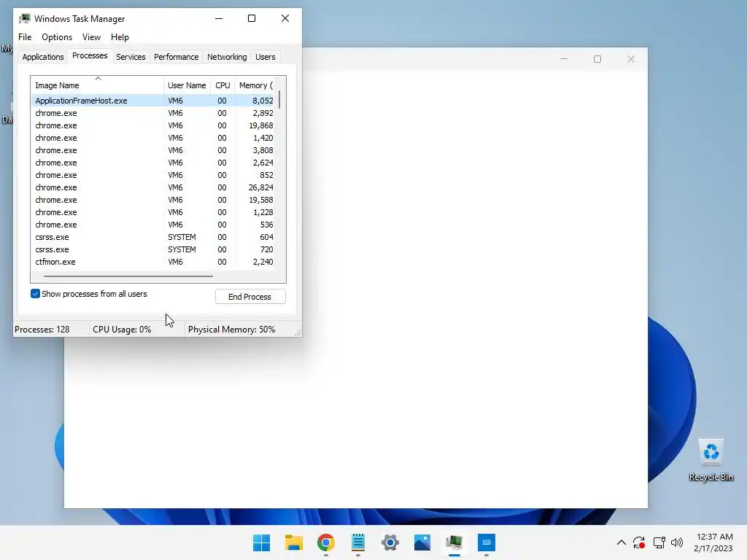Viewport: 747px width, 560px height.
Task: Maximize the blank background window
Action: click(597, 59)
